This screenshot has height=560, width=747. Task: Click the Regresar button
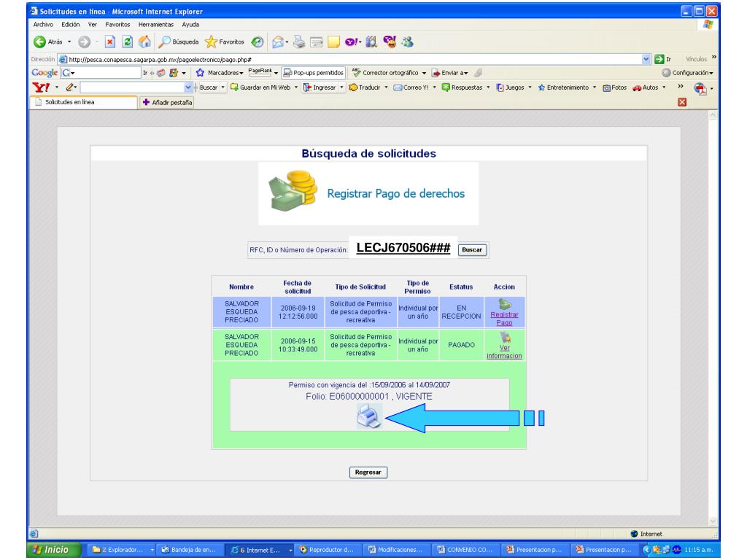pos(368,472)
